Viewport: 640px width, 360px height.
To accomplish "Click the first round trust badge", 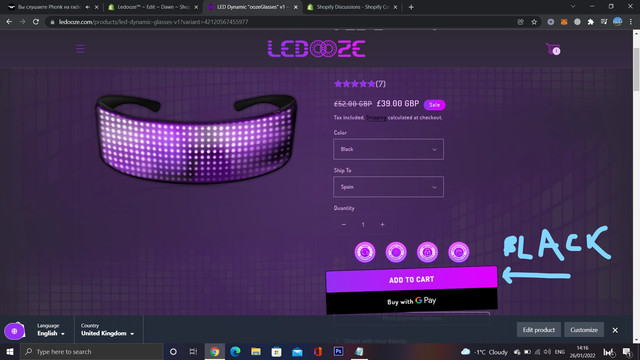I will (x=365, y=252).
